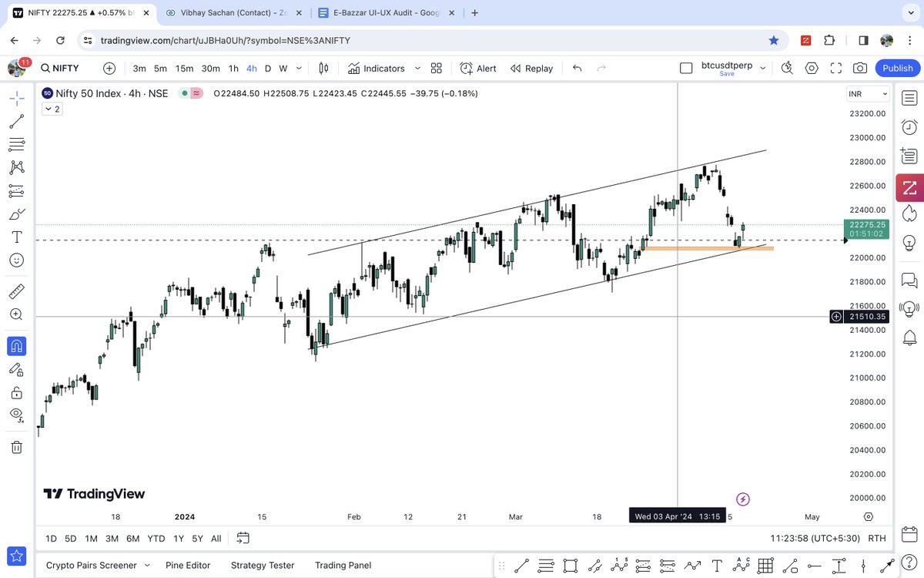Select the crosshair cursor tool

[x=16, y=98]
